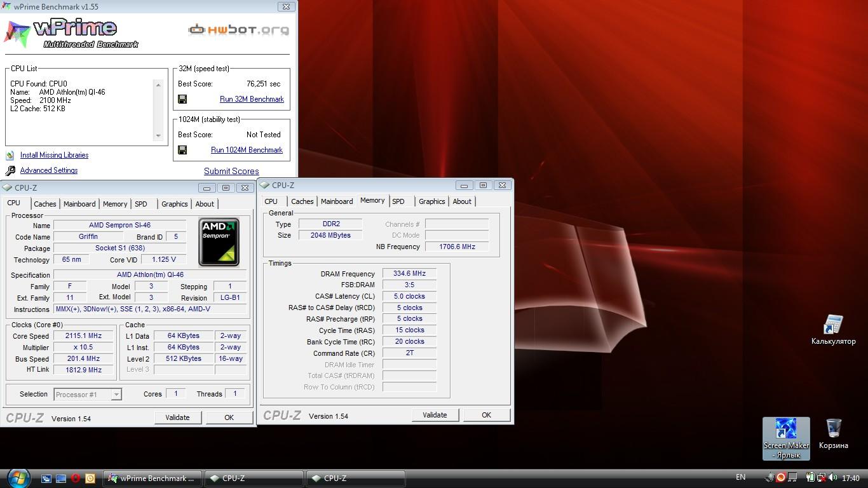
Task: Click the DRAM Frequency value 334.6 MHz
Action: 409,274
